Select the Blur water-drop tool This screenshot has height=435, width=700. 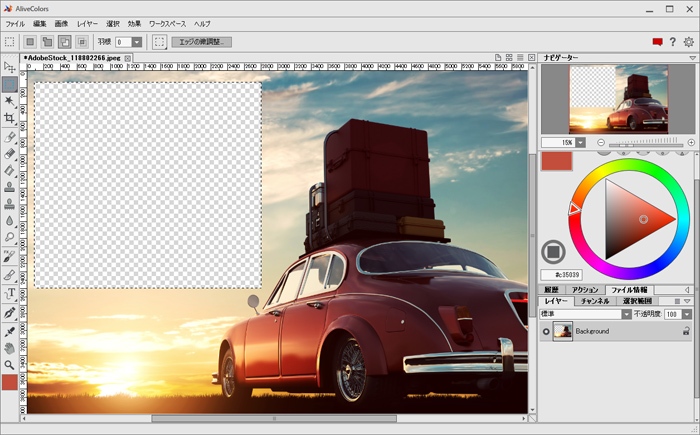[9, 221]
